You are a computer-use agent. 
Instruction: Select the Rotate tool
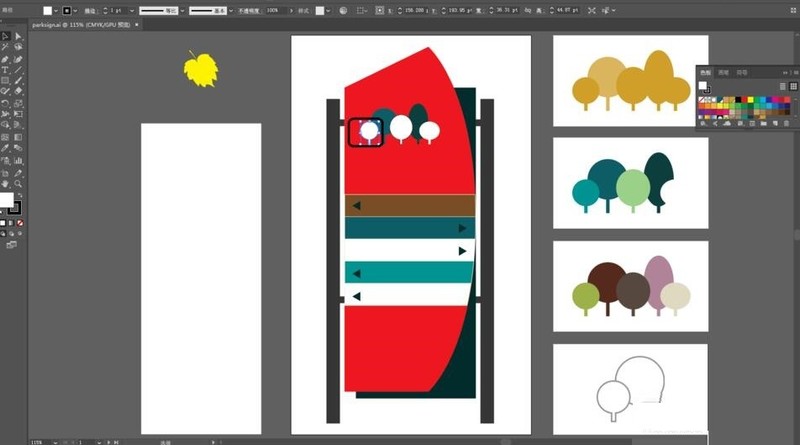pyautogui.click(x=5, y=104)
